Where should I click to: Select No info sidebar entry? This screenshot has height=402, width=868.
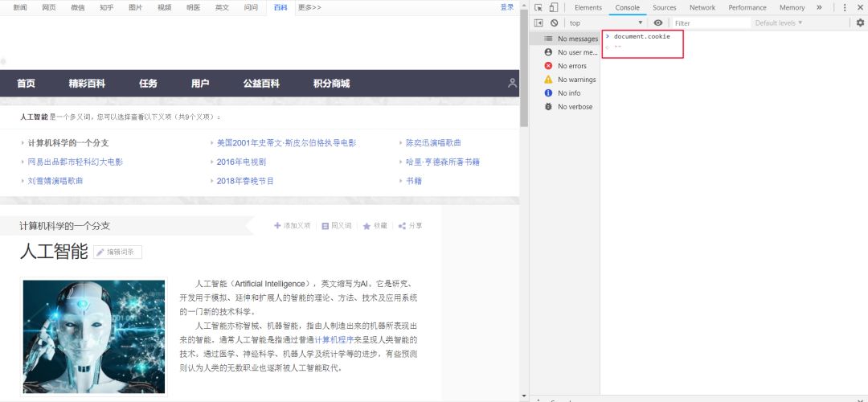(565, 93)
